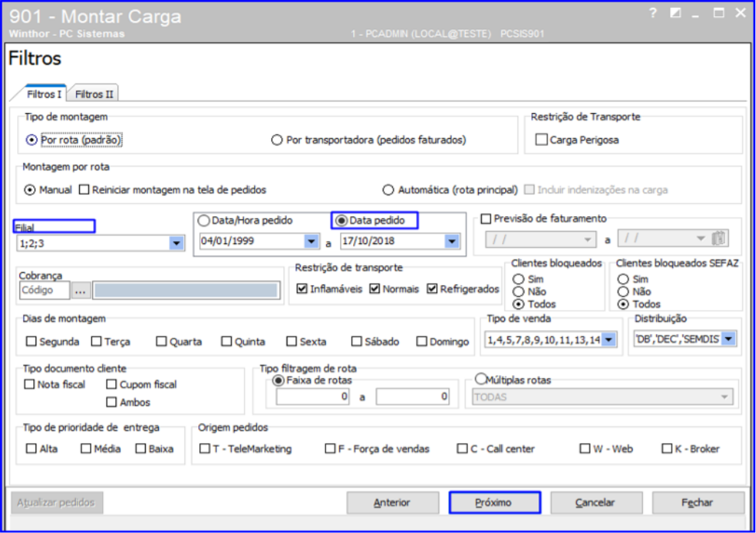Check Segunda day checkbox
The width and height of the screenshot is (756, 533).
click(x=31, y=342)
